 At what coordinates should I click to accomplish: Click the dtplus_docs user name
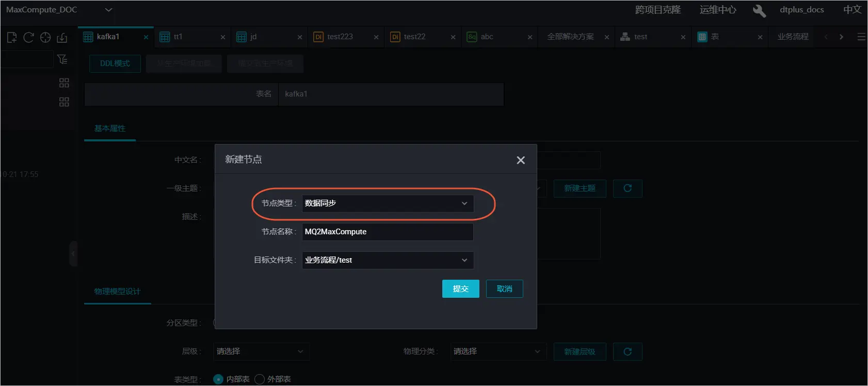pos(801,10)
